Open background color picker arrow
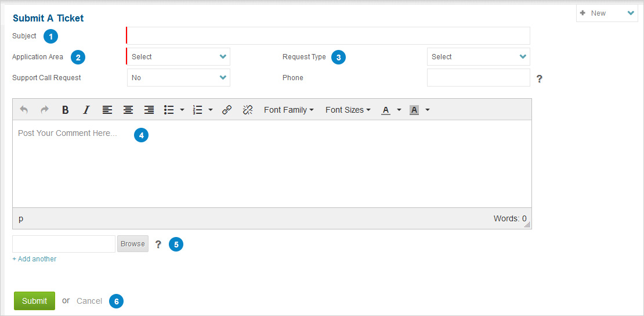 point(427,110)
